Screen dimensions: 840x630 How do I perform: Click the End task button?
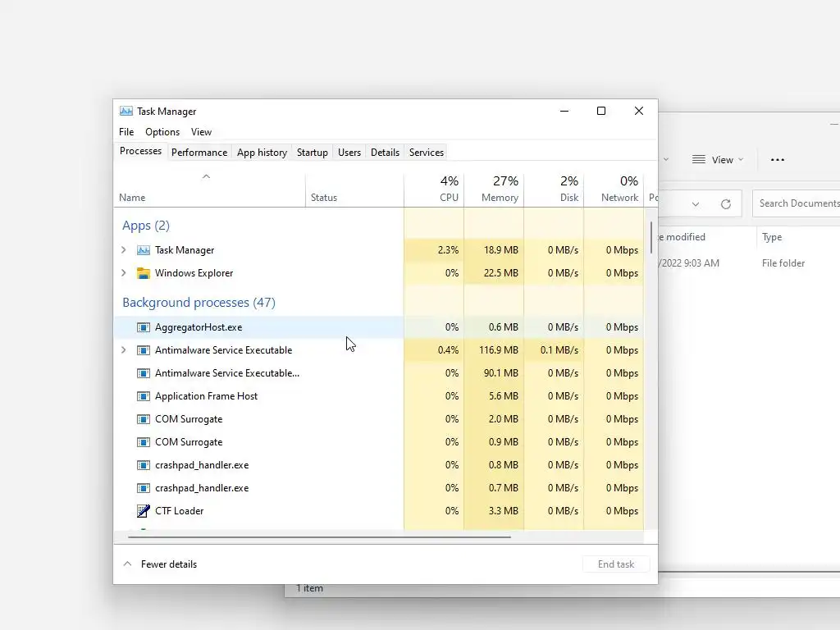(616, 564)
